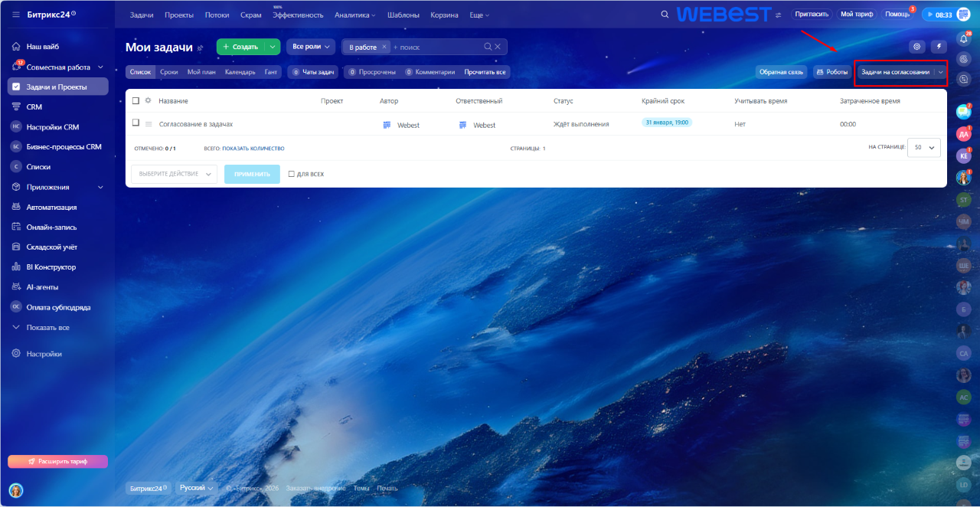Switch to the Гант view tab
This screenshot has width=980, height=507.
[271, 72]
